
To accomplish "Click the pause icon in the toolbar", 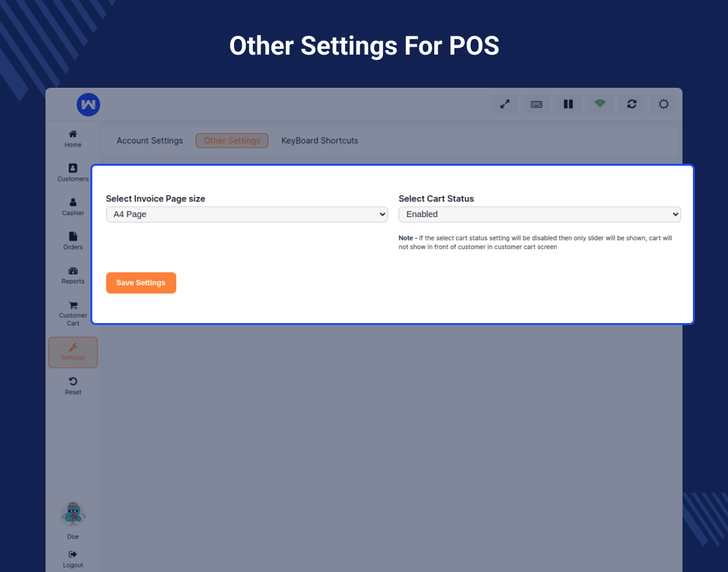I will coord(568,104).
